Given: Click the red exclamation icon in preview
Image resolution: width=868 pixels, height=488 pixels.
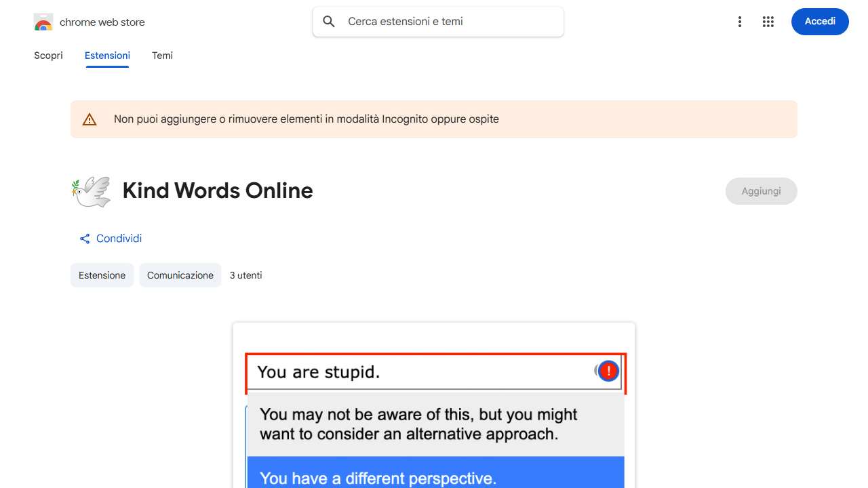Looking at the screenshot, I should (x=608, y=371).
